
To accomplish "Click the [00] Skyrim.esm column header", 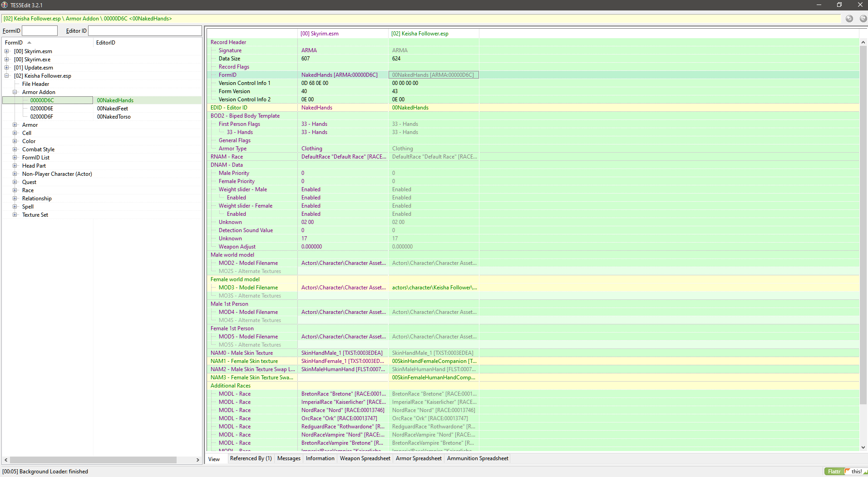I will coord(343,34).
